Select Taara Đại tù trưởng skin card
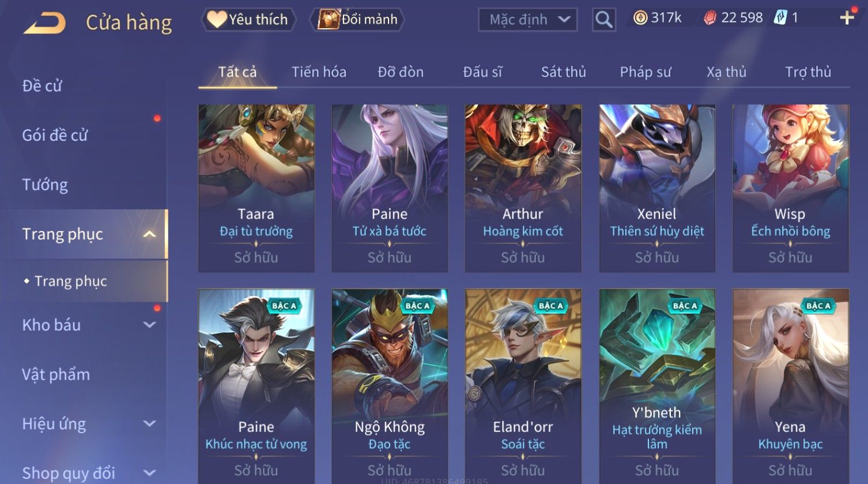The width and height of the screenshot is (868, 484). 256,188
